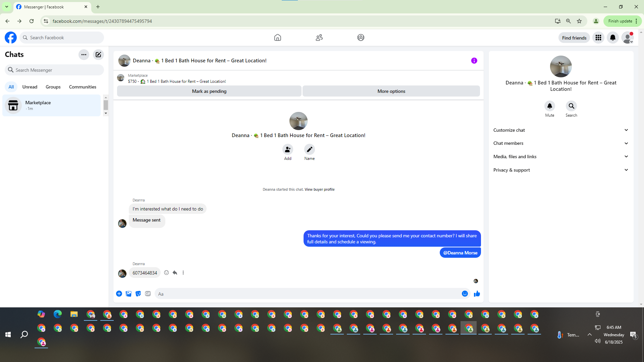This screenshot has width=644, height=362.
Task: View site information icon in address bar
Action: 46,21
